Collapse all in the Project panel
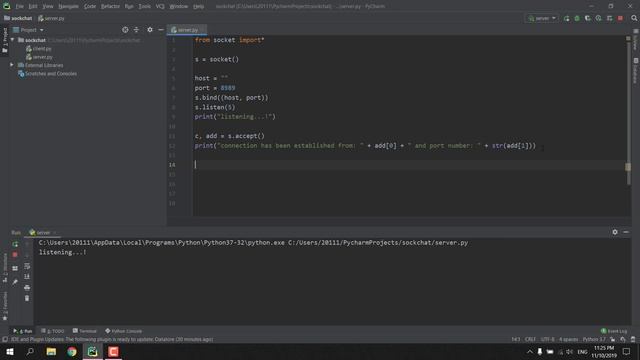The width and height of the screenshot is (640, 360). tap(136, 30)
